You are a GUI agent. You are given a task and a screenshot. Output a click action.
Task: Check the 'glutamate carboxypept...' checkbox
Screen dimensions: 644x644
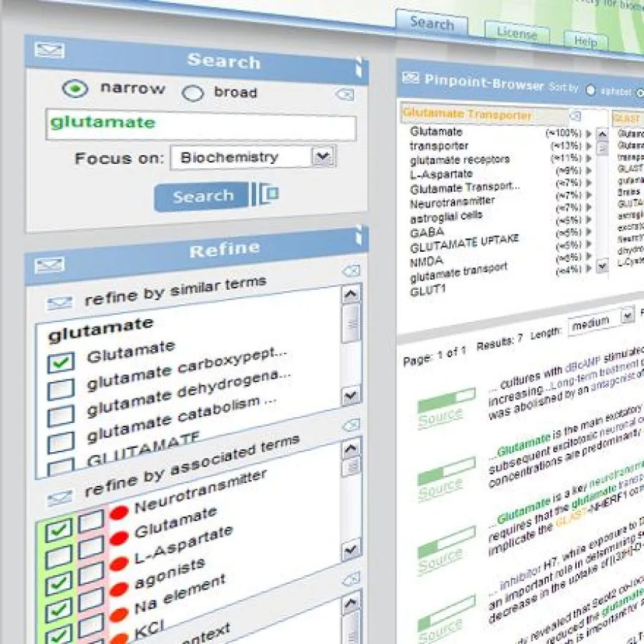tap(61, 389)
